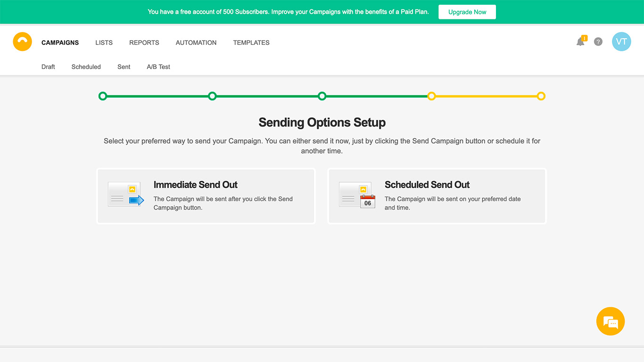Go to the A/B Test tab

click(158, 67)
